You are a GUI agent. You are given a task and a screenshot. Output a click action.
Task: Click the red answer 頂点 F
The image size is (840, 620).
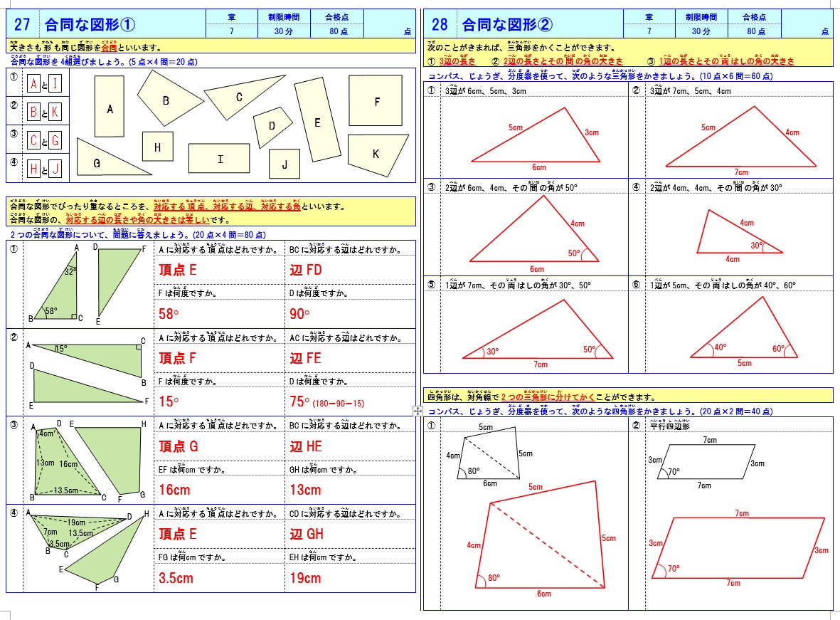(x=177, y=358)
